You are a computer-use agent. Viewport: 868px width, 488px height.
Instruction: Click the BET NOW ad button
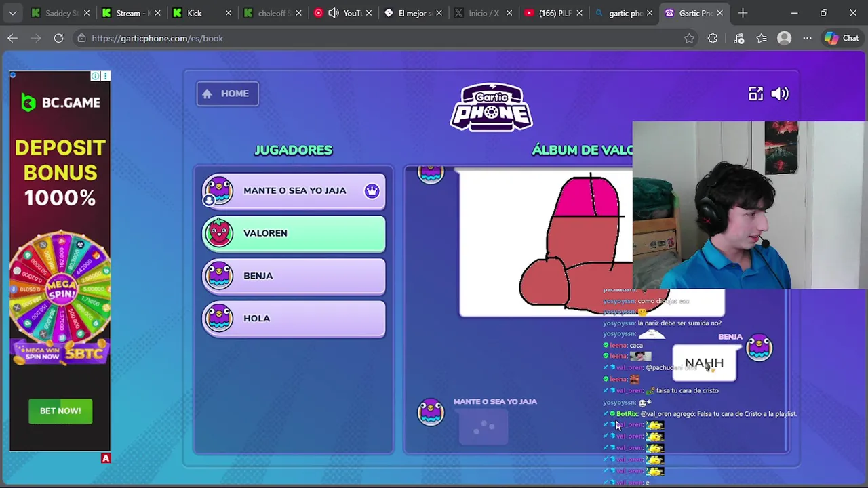click(x=60, y=411)
